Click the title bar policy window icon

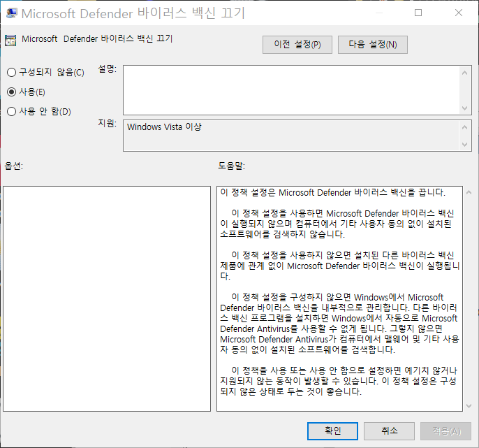point(12,13)
